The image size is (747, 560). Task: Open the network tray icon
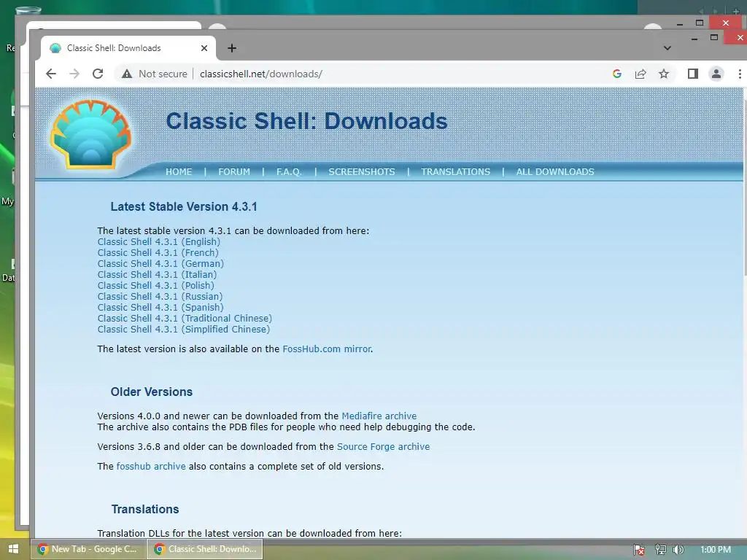(660, 550)
